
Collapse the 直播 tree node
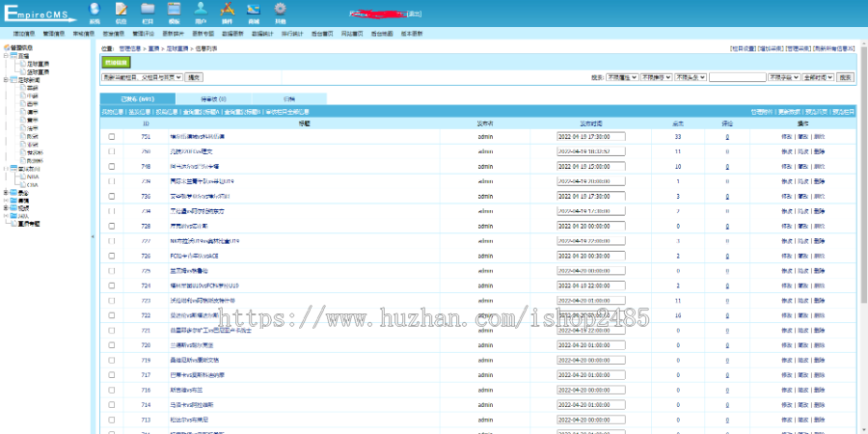6,56
